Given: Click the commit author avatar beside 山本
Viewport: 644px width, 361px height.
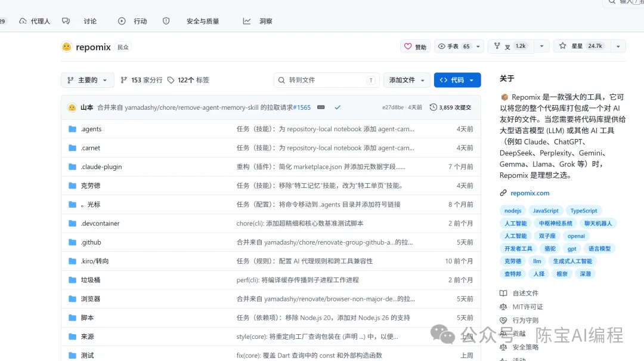Looking at the screenshot, I should click(x=72, y=107).
